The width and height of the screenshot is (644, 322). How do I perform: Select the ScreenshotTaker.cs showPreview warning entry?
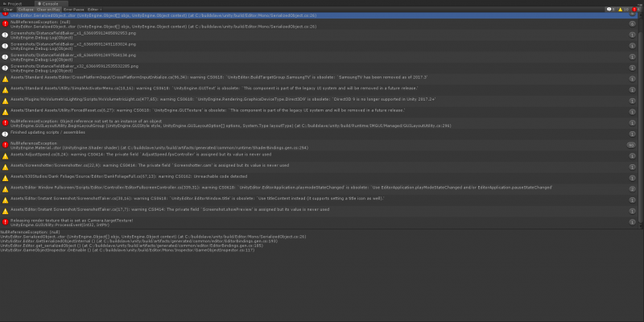point(242,209)
